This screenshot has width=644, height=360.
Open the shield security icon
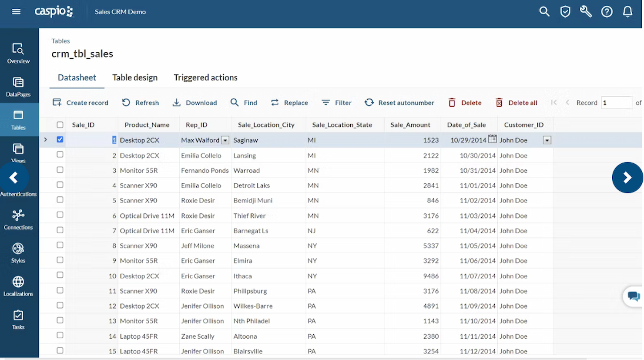click(x=565, y=12)
